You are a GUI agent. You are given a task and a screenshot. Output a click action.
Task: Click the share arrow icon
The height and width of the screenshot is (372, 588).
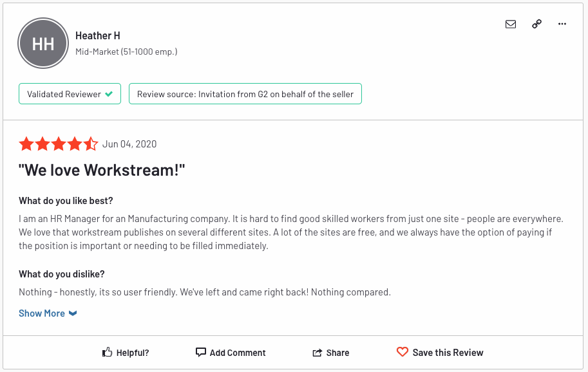[x=318, y=353]
